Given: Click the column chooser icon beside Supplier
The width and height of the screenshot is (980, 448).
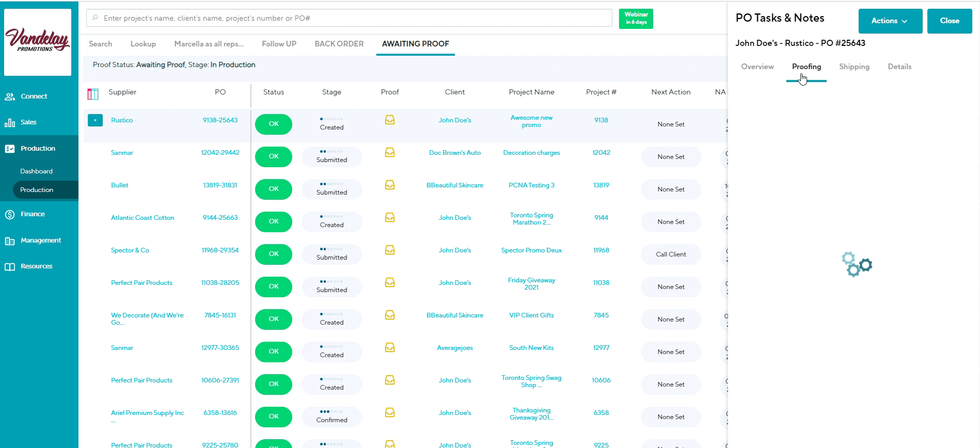Looking at the screenshot, I should click(93, 94).
